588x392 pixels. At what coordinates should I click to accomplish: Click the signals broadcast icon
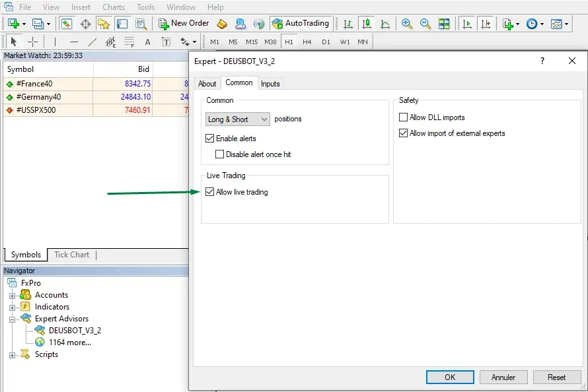click(x=259, y=24)
